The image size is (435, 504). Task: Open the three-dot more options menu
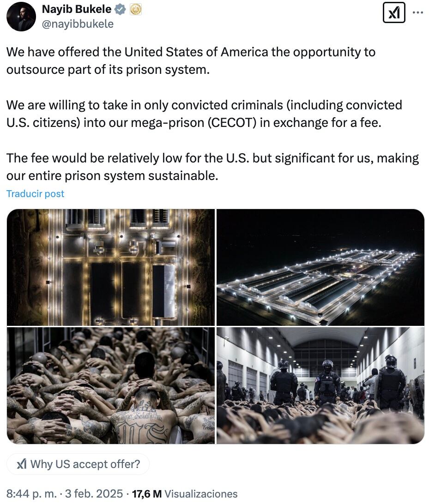click(417, 12)
